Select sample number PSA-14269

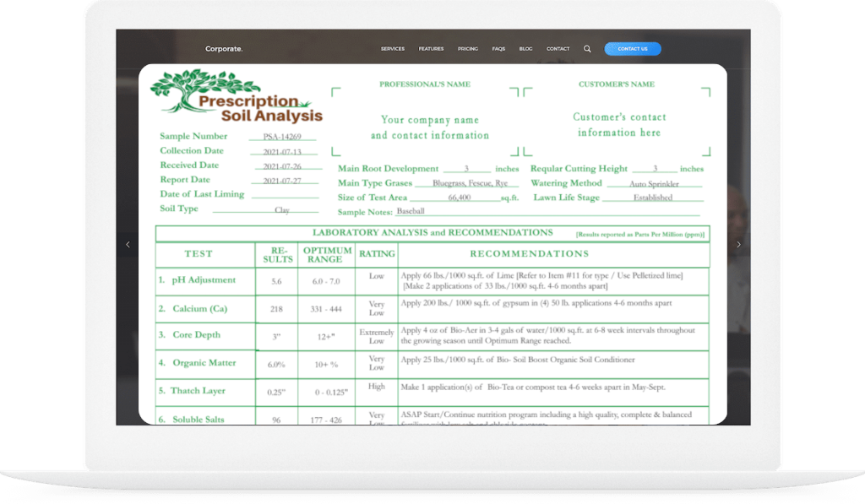[x=282, y=137]
